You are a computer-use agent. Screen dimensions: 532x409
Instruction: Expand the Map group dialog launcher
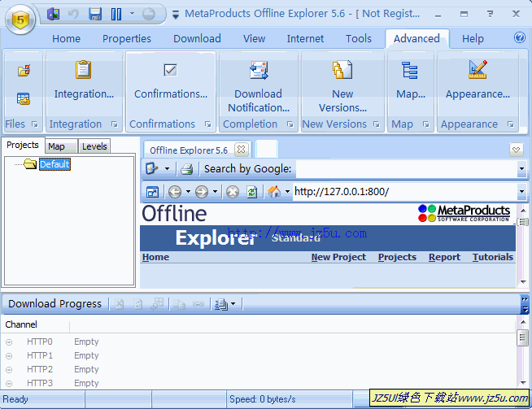[x=425, y=124]
